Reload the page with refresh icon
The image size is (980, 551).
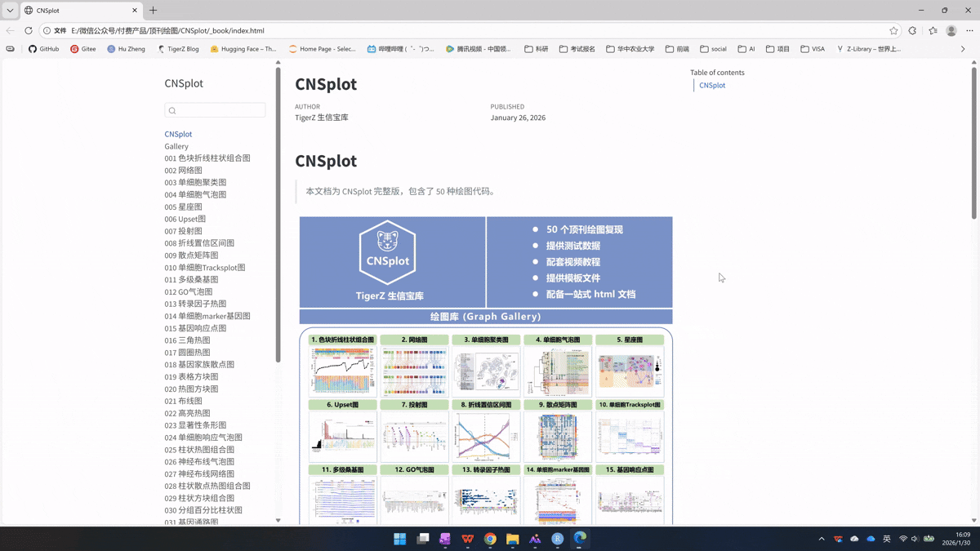(x=29, y=30)
